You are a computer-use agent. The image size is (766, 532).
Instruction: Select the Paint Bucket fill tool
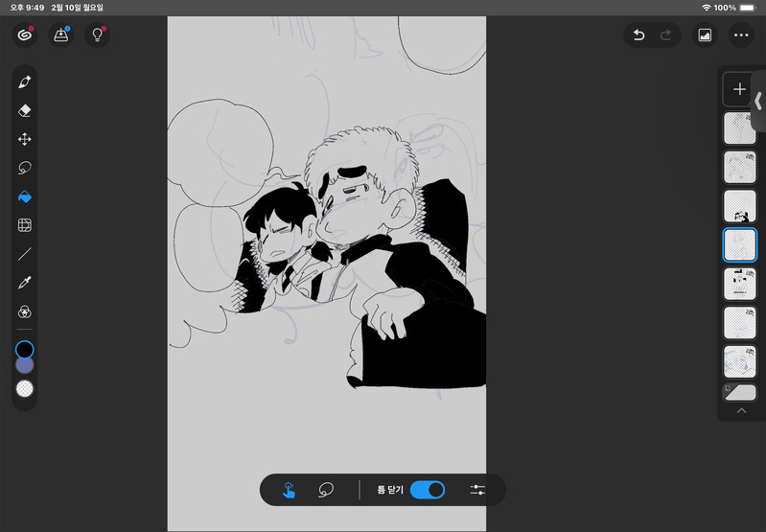pos(24,197)
